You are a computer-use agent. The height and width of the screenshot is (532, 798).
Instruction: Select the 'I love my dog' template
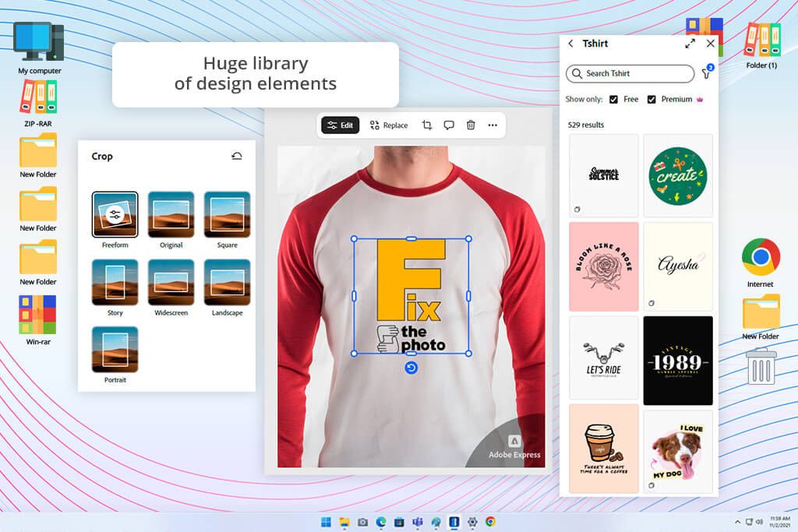(x=678, y=452)
